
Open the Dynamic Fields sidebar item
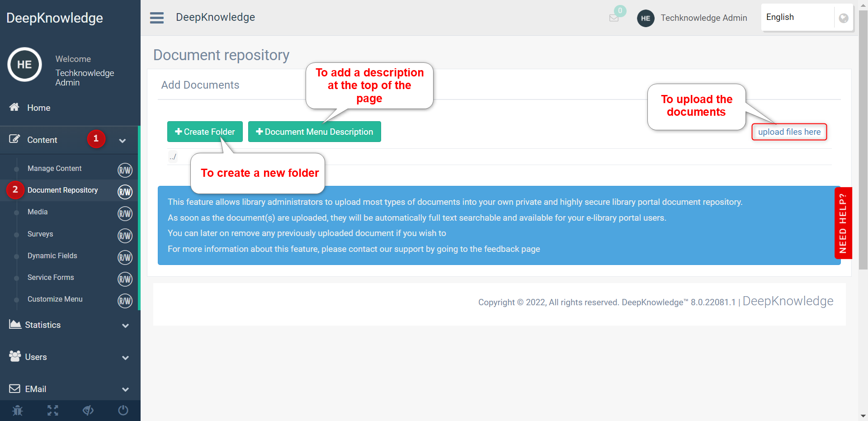52,255
